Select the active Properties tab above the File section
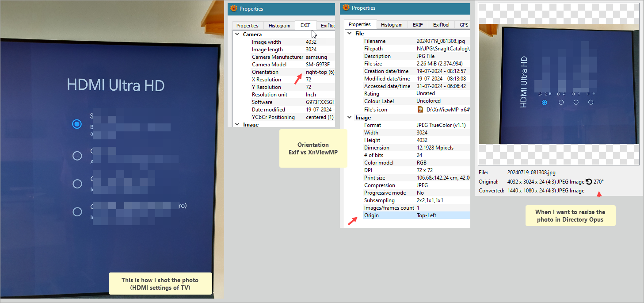Viewport: 644px width, 303px height. coord(360,24)
